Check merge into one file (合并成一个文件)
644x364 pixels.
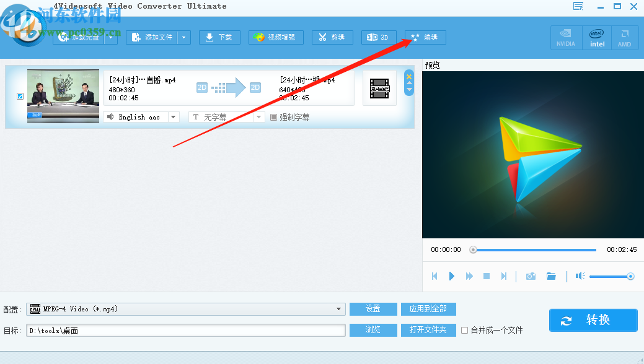click(464, 330)
